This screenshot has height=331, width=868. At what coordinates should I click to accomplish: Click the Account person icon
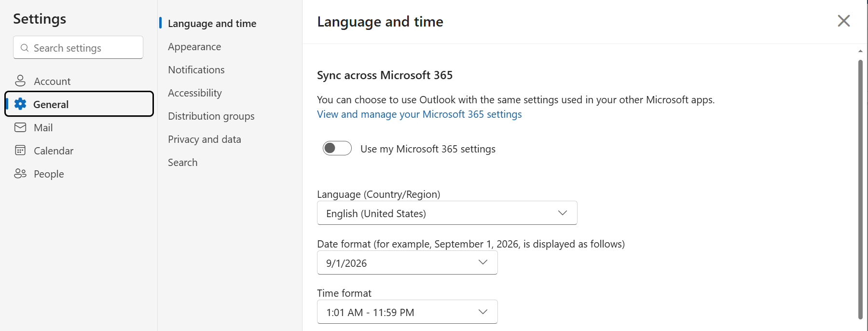tap(20, 81)
